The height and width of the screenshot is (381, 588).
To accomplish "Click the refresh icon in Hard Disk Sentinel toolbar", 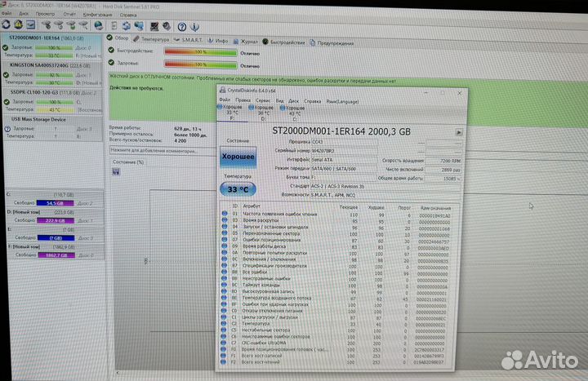I will point(6,24).
